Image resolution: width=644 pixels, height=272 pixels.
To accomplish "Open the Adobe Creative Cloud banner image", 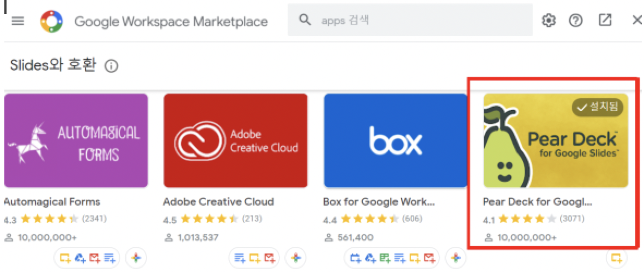I will [235, 141].
